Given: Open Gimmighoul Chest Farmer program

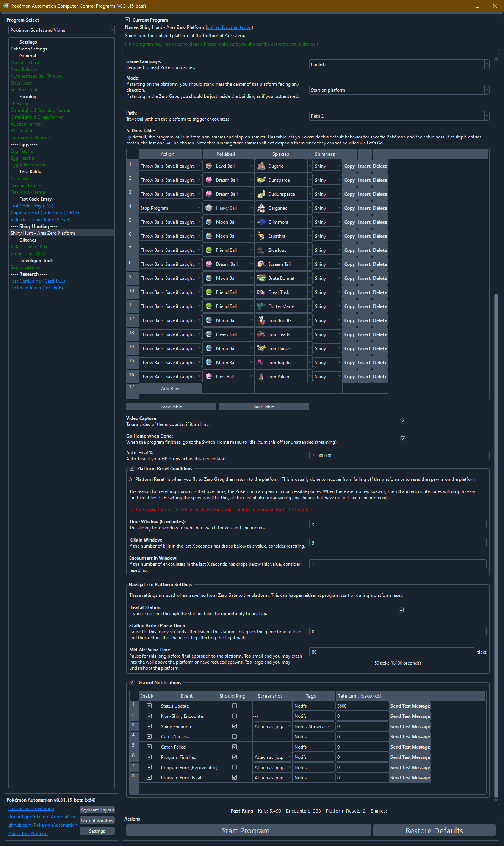Looking at the screenshot, I should coord(37,117).
